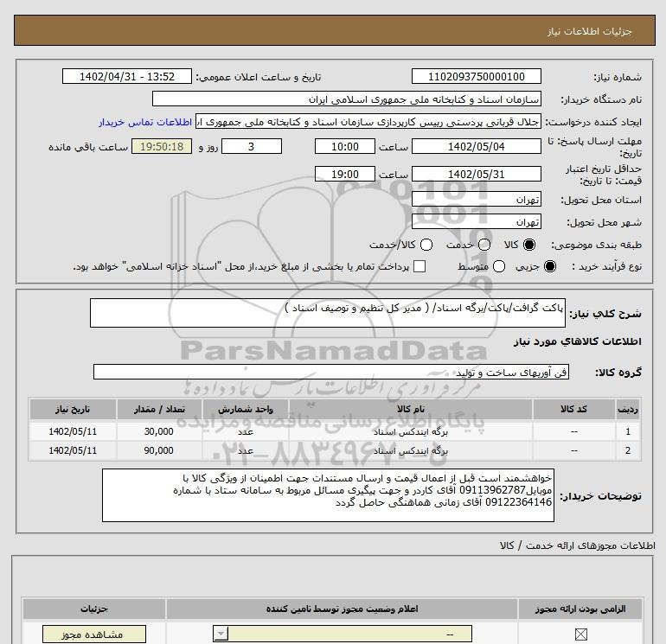Click the ردیف column header
This screenshot has height=644, width=666.
coord(628,409)
